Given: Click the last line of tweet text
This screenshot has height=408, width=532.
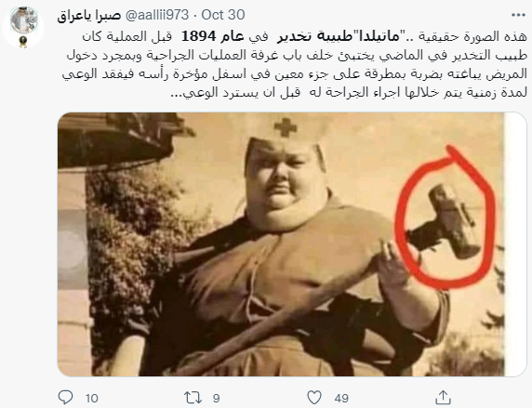Looking at the screenshot, I should point(349,93).
